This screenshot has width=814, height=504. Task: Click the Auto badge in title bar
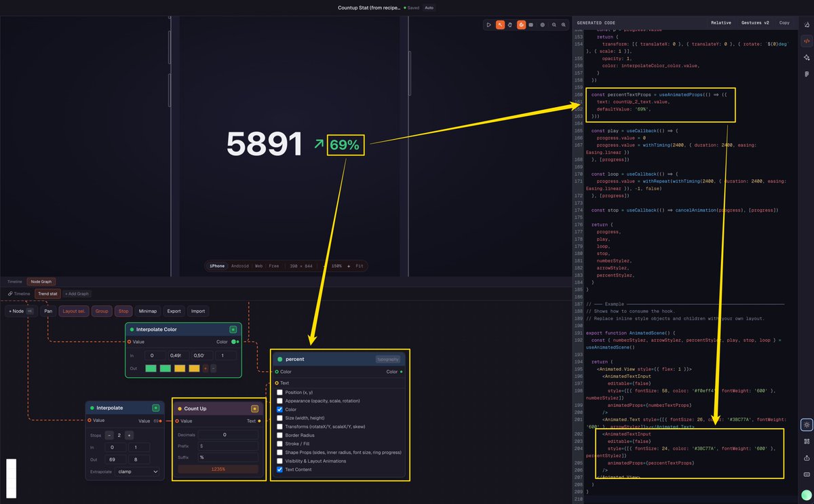click(x=429, y=7)
